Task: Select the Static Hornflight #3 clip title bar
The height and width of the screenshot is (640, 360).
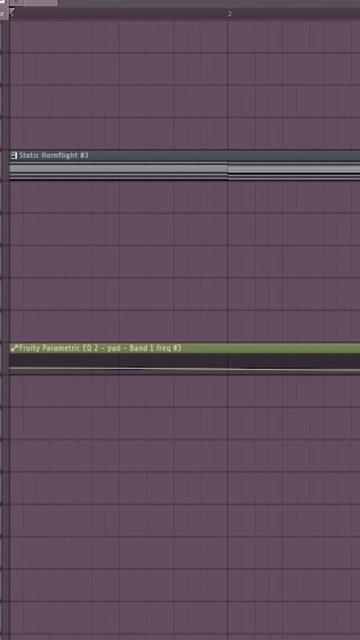Action: tap(184, 155)
